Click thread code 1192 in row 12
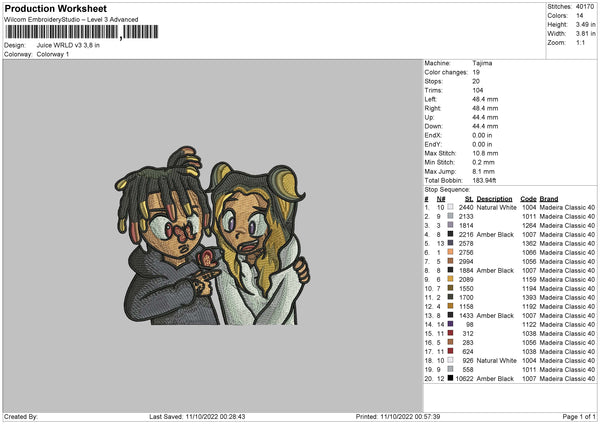 coord(529,306)
